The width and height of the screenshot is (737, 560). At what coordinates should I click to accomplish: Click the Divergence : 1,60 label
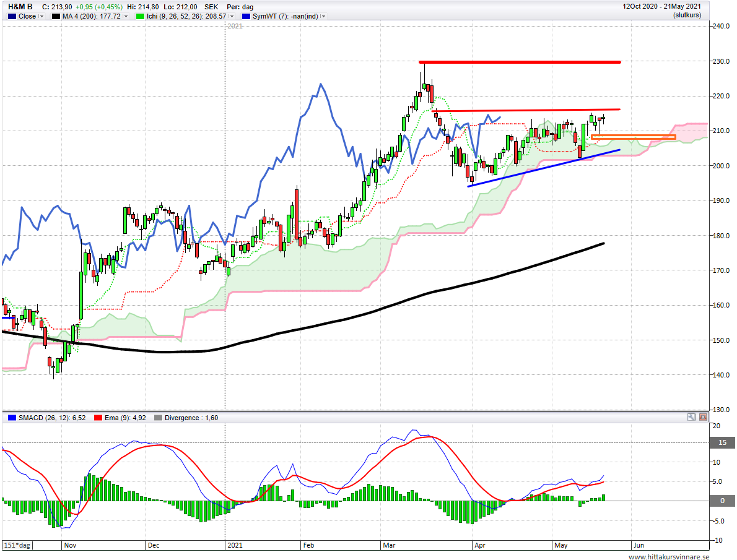(x=191, y=418)
